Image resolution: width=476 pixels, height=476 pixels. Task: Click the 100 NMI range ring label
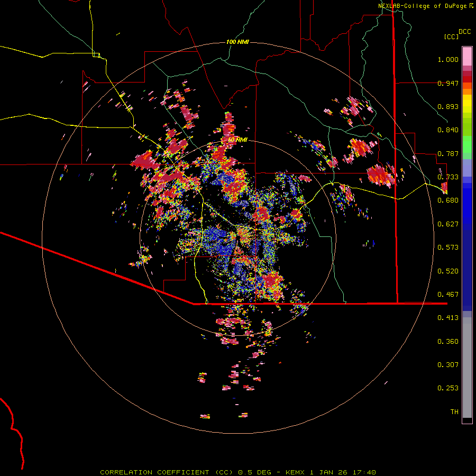point(237,42)
